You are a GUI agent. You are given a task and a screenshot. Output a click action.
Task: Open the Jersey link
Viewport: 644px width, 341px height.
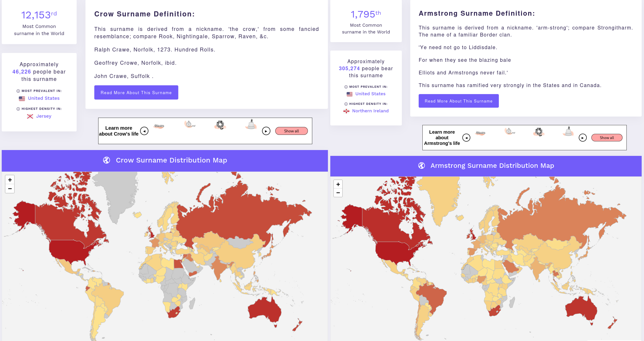point(44,116)
